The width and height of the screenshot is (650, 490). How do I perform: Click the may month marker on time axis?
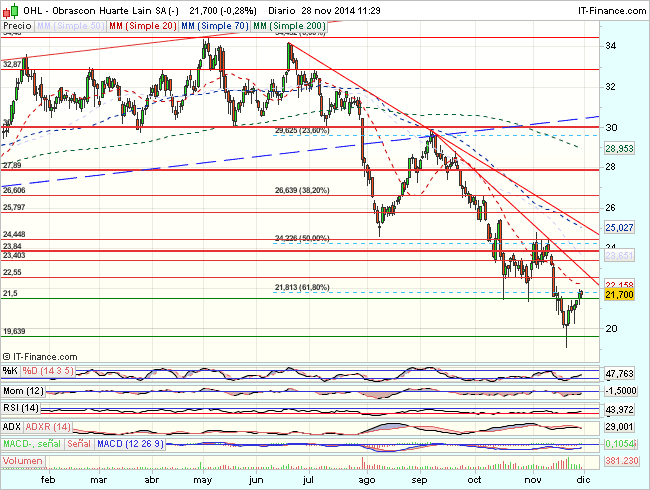point(203,480)
